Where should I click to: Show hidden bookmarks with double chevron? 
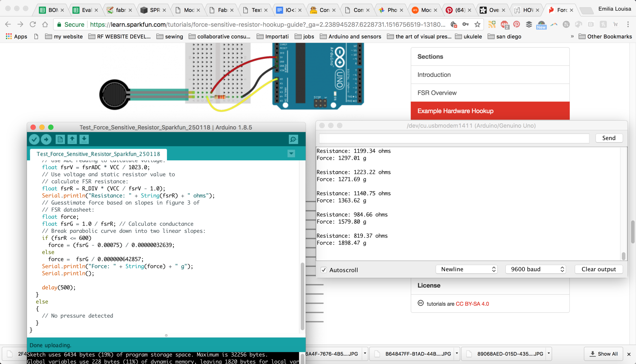coord(572,36)
